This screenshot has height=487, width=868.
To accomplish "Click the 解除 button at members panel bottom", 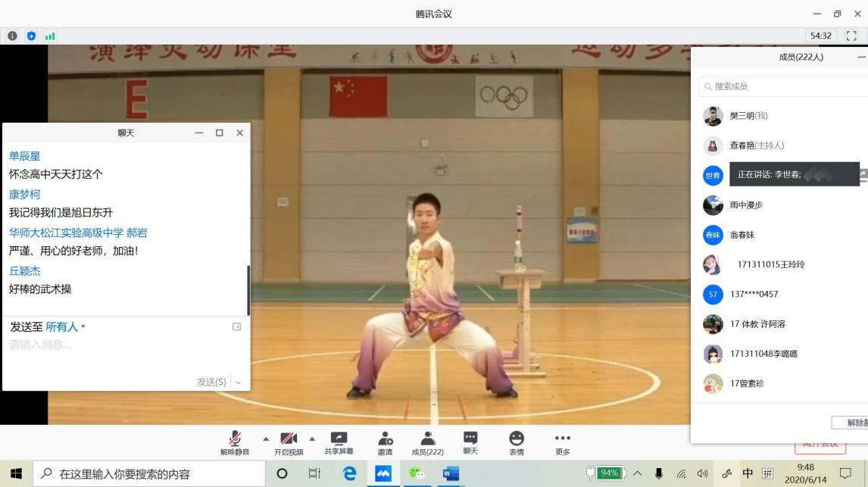I will pos(851,423).
